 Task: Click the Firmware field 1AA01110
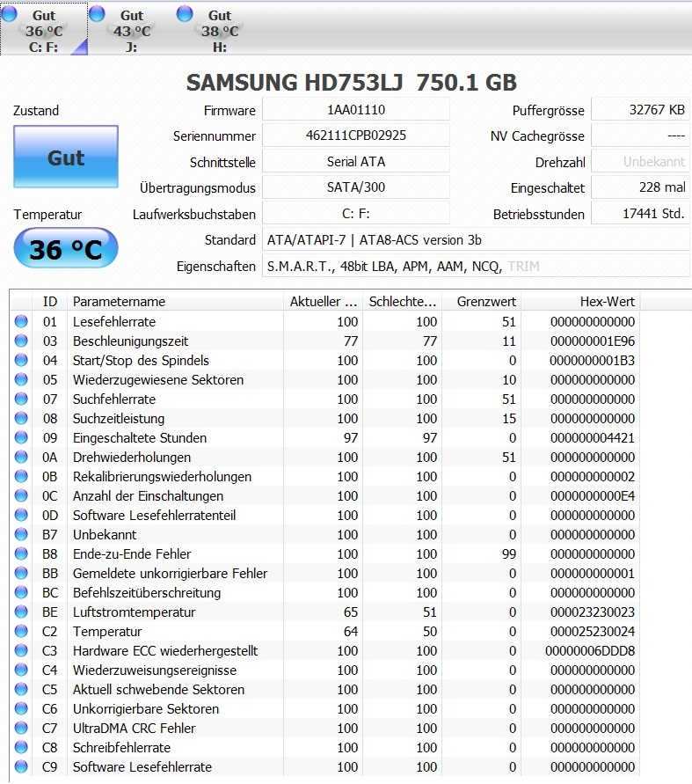click(356, 109)
